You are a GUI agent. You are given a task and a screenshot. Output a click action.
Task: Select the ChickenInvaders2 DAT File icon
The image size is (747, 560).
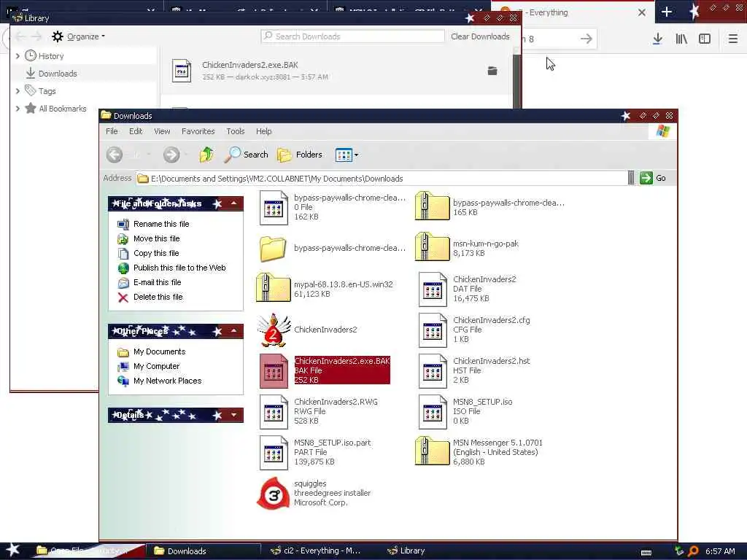(433, 289)
